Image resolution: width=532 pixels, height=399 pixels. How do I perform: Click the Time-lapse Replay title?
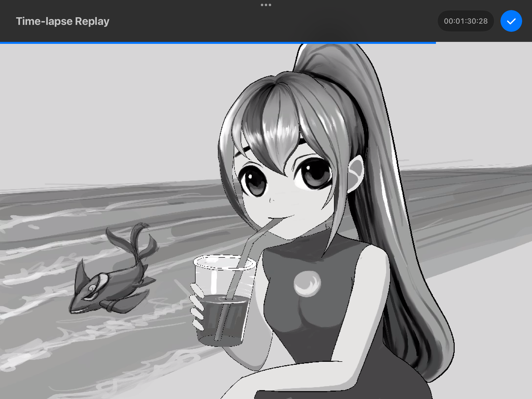63,21
